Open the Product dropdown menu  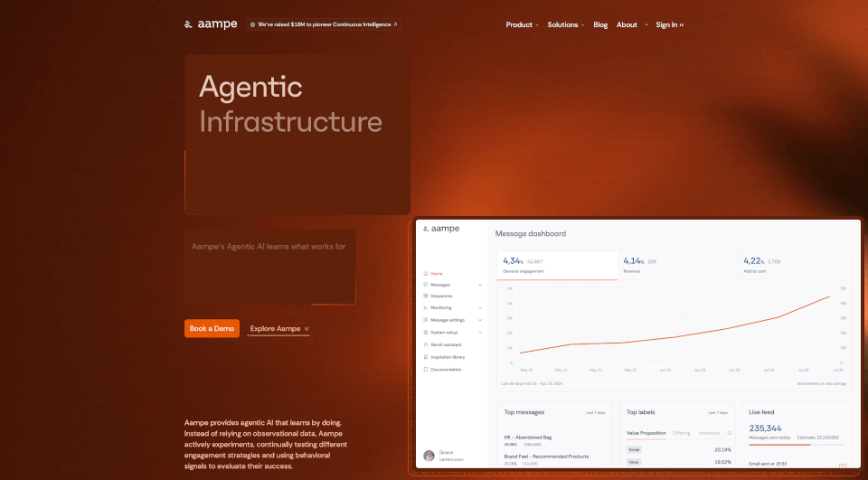[522, 25]
